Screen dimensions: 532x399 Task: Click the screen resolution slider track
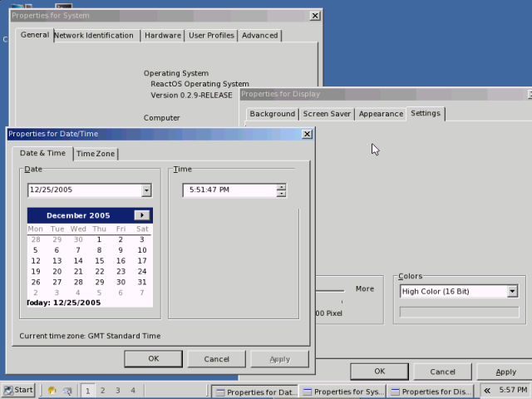(328, 290)
